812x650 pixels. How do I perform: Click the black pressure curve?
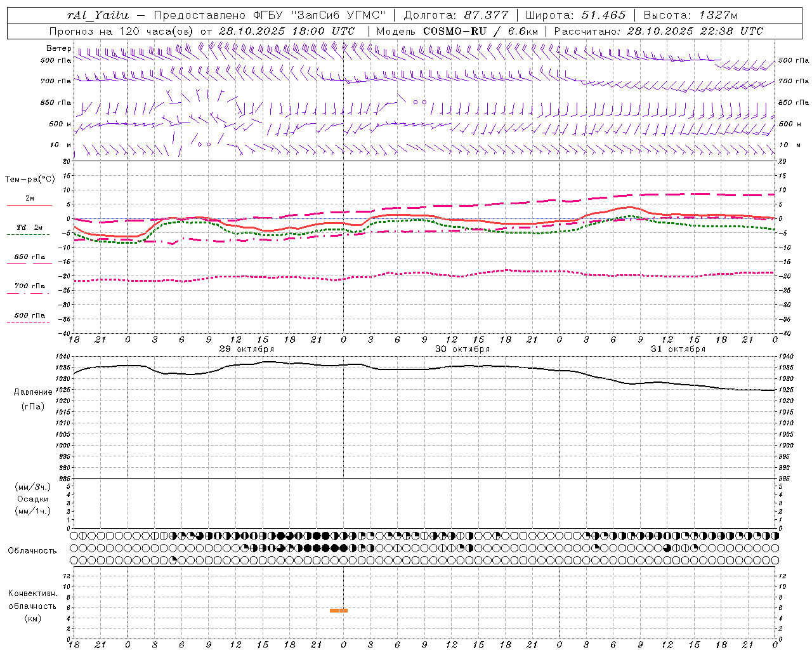[425, 369]
